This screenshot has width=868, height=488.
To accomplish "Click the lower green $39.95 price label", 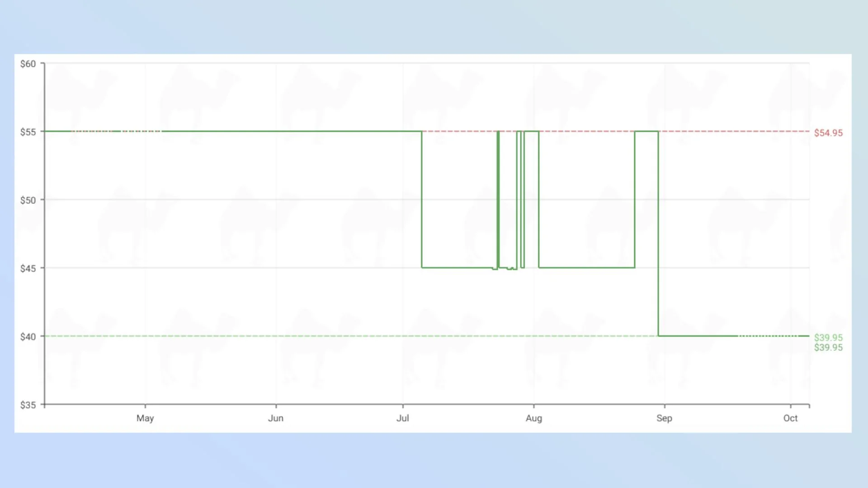I will 829,347.
